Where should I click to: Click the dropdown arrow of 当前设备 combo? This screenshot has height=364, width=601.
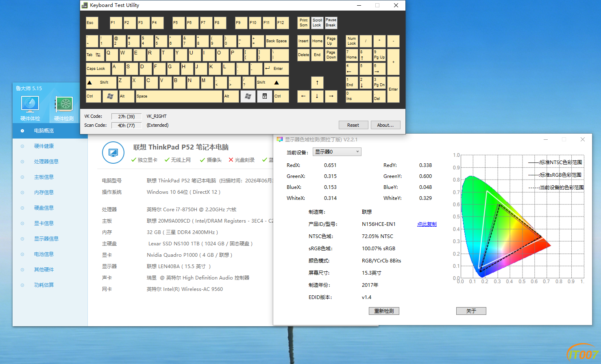point(357,152)
